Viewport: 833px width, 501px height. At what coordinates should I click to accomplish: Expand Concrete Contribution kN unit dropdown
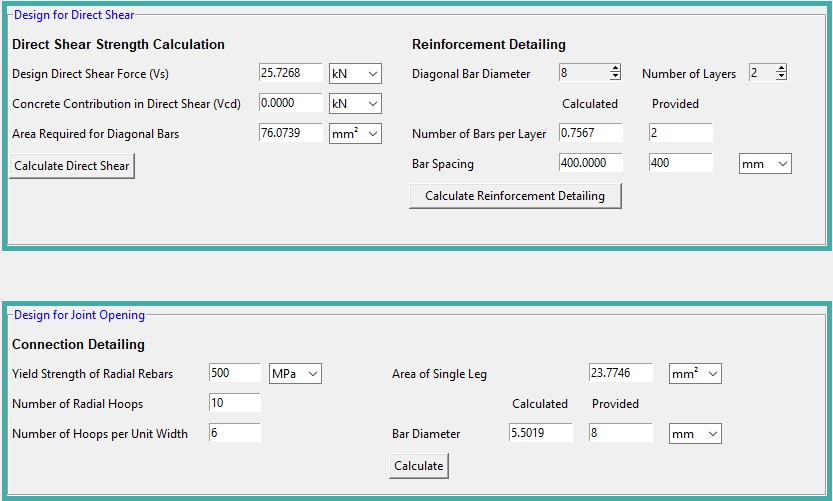(355, 104)
